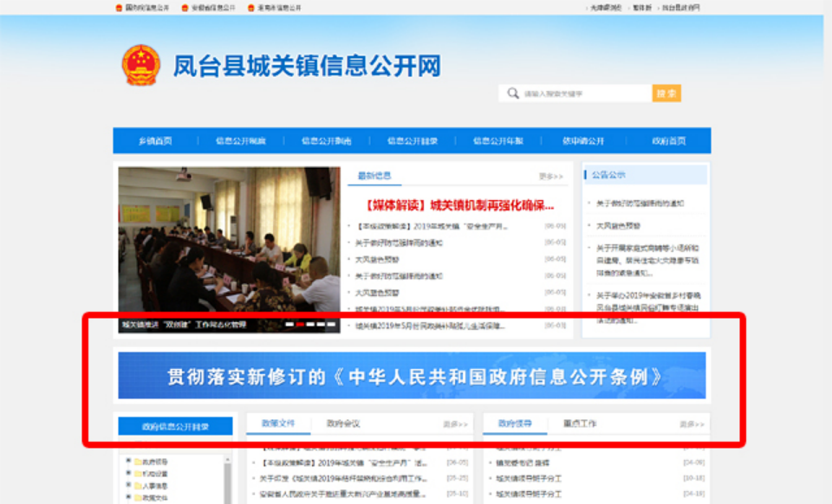Click the 人事信息 folder icon in tree
Image resolution: width=832 pixels, height=504 pixels.
click(x=137, y=486)
